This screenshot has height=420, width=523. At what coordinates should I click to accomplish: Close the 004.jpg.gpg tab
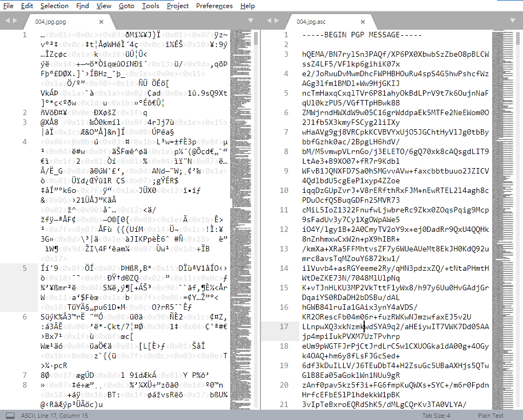[x=101, y=22]
